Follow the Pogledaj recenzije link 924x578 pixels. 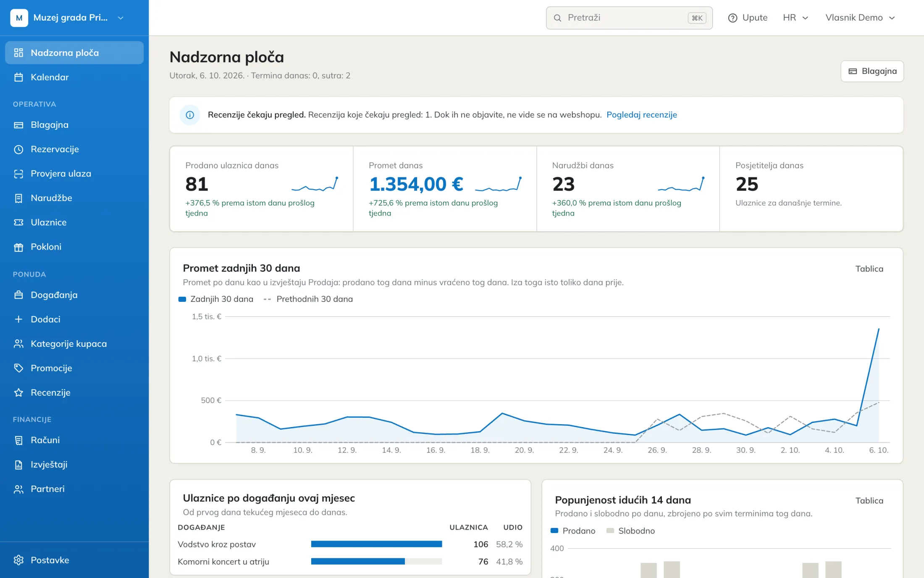coord(641,115)
